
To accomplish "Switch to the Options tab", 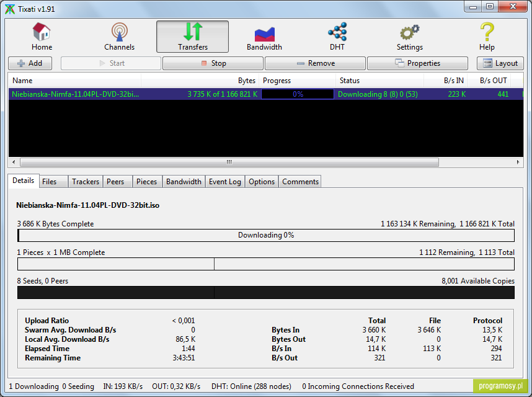I will click(262, 182).
